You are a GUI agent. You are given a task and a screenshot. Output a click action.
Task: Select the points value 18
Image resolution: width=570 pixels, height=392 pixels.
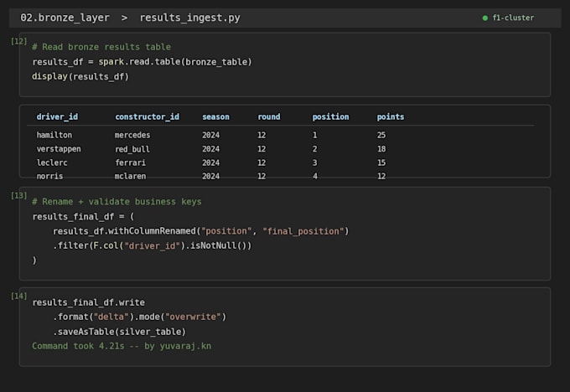click(x=381, y=149)
